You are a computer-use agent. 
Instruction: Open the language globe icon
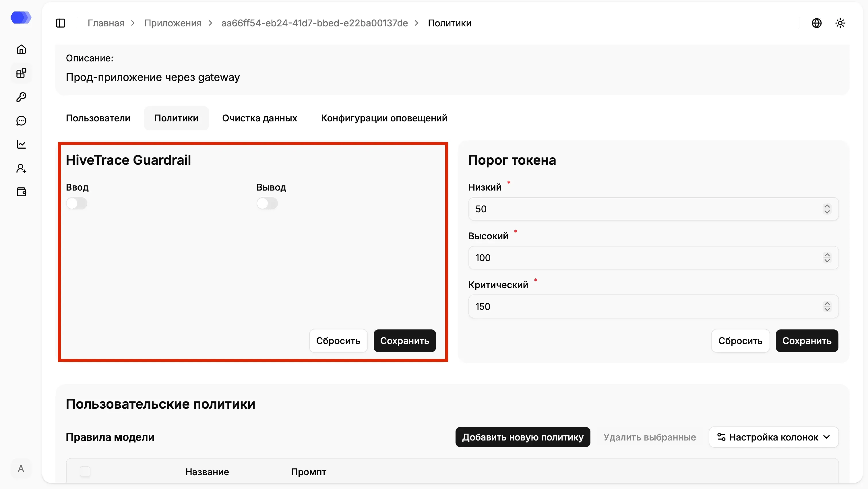(816, 23)
